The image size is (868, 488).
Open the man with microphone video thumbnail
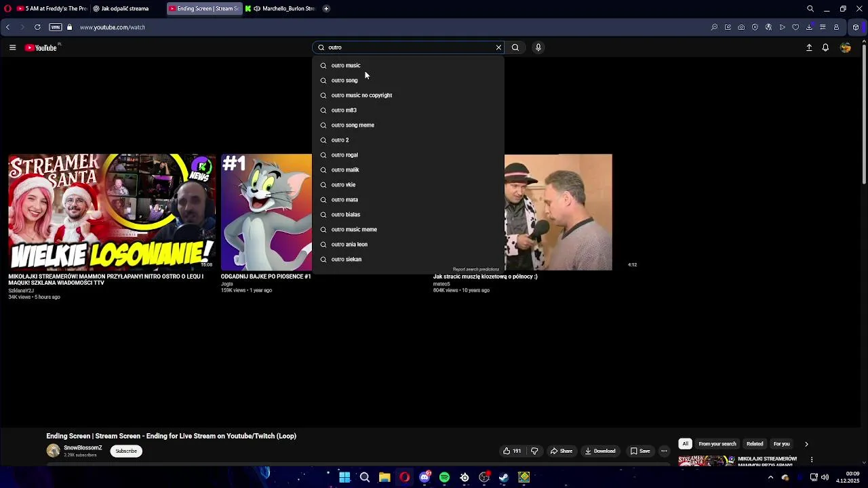[x=558, y=211]
